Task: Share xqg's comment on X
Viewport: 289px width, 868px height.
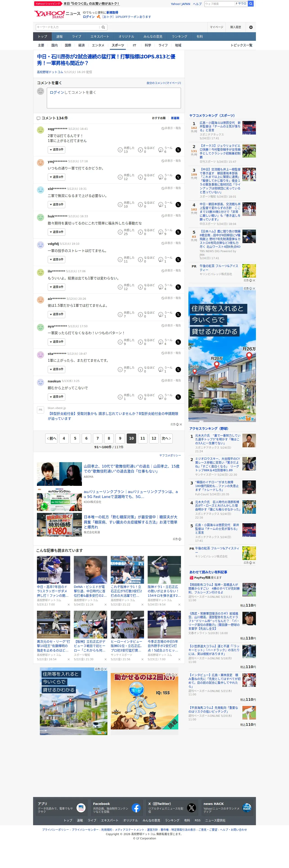Action: click(178, 150)
